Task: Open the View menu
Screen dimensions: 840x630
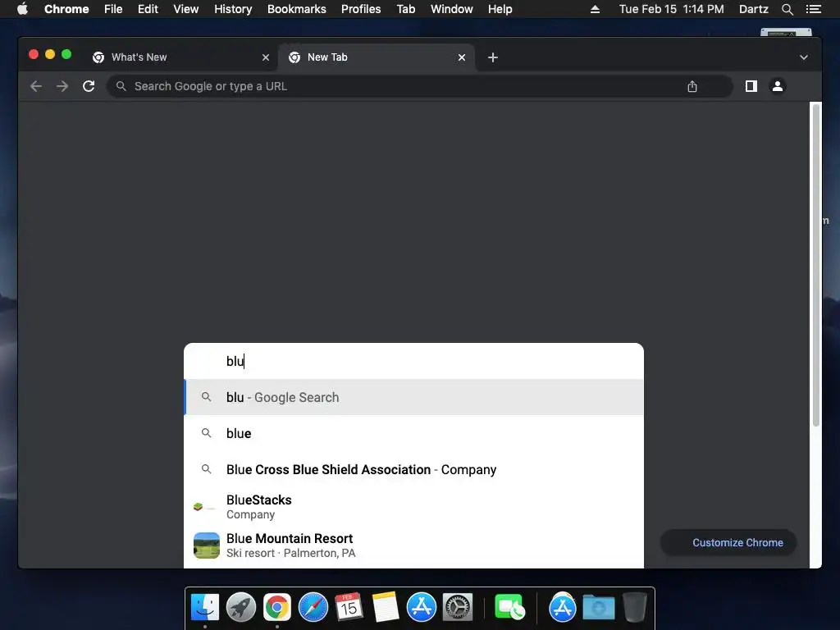Action: point(186,9)
